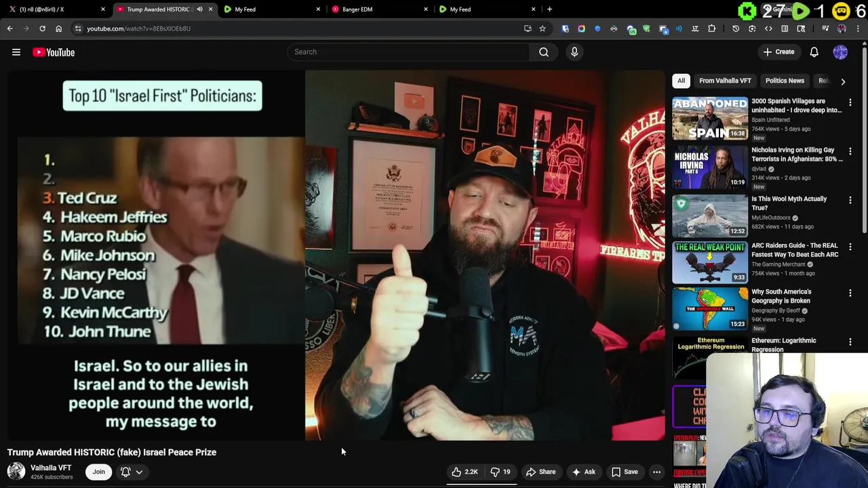Open the YouTube guide hamburger menu
The width and height of the screenshot is (868, 488).
[16, 52]
